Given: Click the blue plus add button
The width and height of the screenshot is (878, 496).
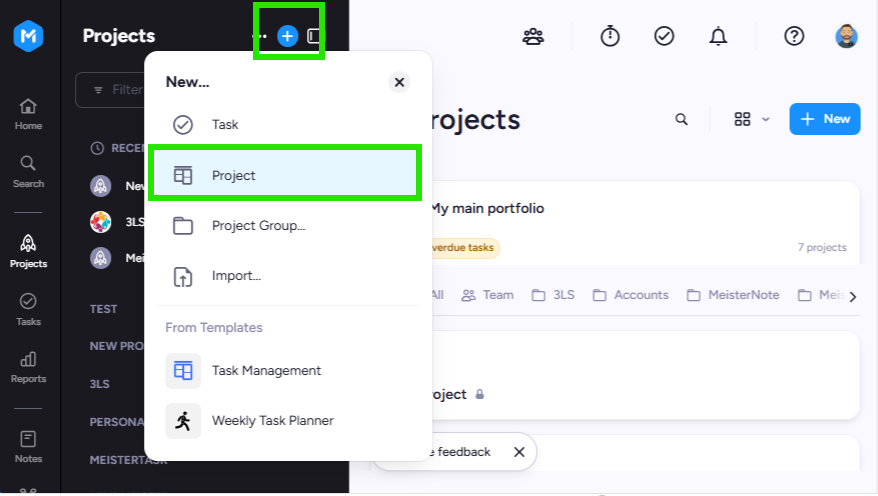Looking at the screenshot, I should pos(287,36).
